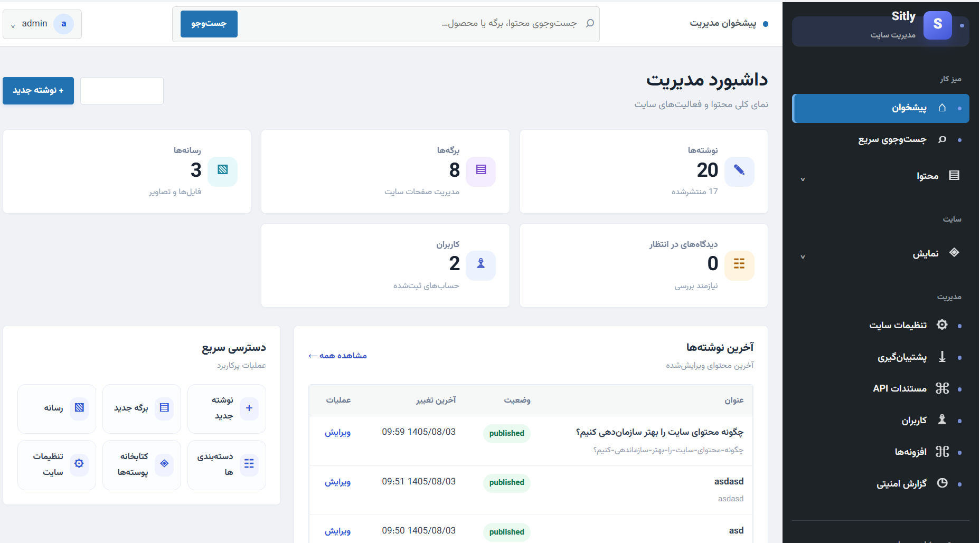Click the admin avatar circle
The height and width of the screenshot is (543, 980).
pos(64,24)
